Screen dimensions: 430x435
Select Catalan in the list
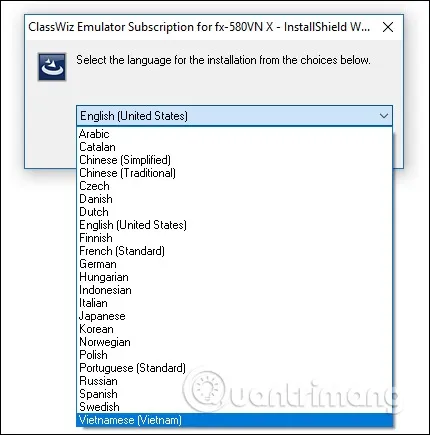[234, 147]
